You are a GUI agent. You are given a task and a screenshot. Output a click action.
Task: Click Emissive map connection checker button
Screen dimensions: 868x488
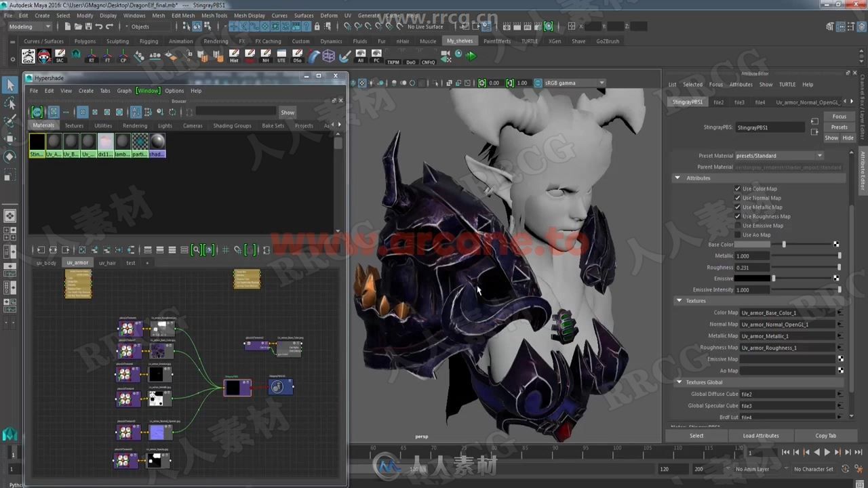click(x=836, y=278)
